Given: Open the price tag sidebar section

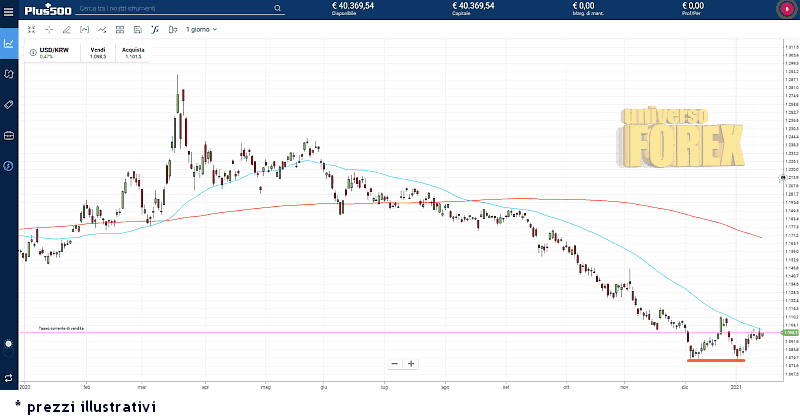Looking at the screenshot, I should click(9, 104).
